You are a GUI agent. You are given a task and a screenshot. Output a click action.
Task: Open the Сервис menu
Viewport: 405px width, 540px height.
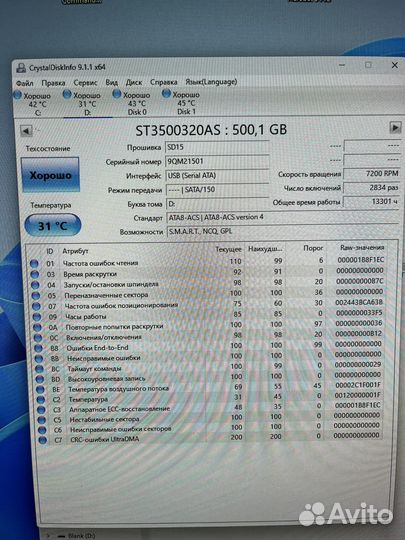[x=85, y=83]
